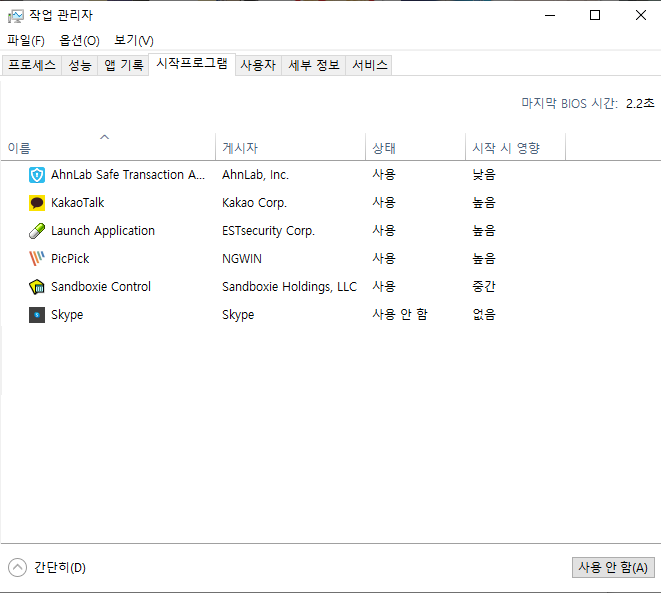
Task: Open the 파일(F) menu
Action: point(26,40)
